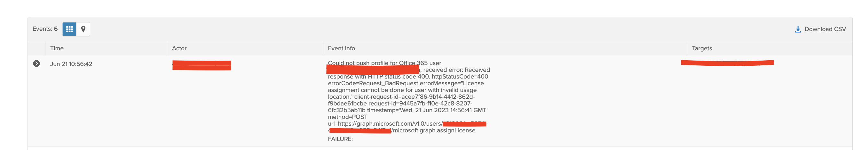This screenshot has width=868, height=150.
Task: Click the Jun 21 10:56:42 timestamp
Action: click(71, 64)
